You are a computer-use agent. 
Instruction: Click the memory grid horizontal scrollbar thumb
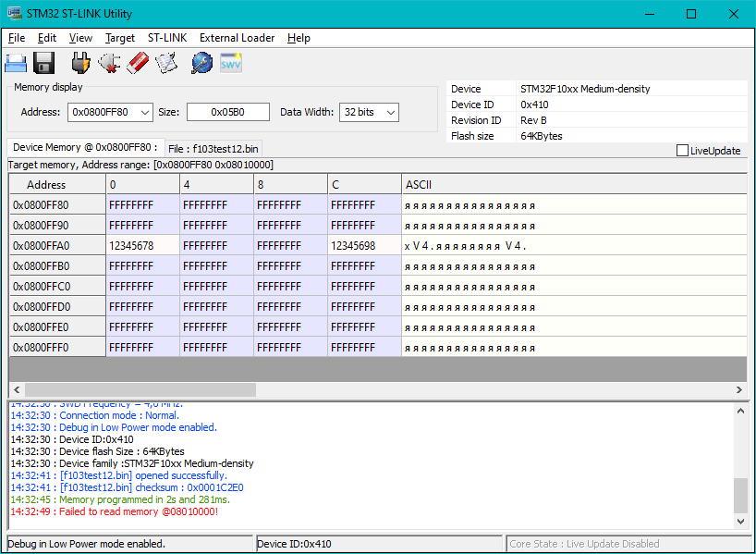click(140, 389)
